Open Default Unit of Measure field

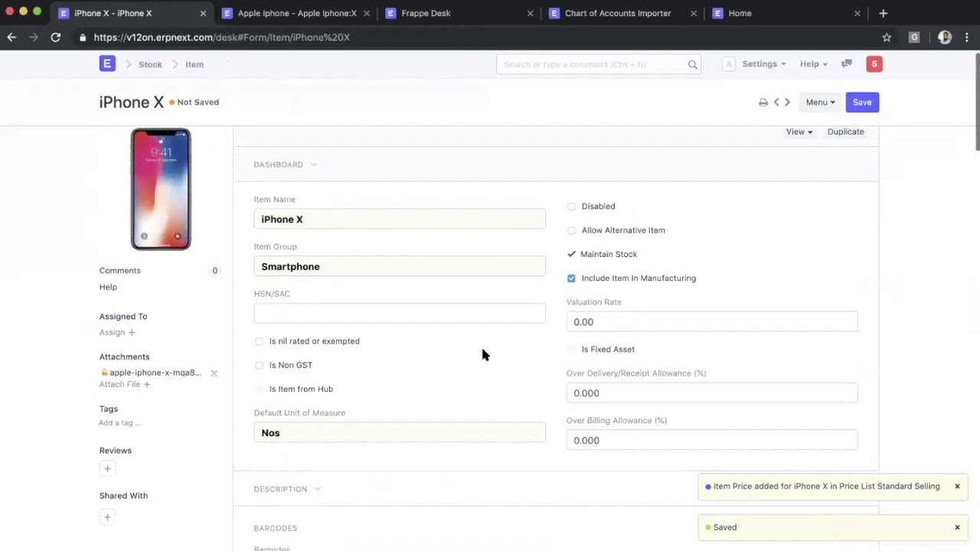click(x=400, y=432)
